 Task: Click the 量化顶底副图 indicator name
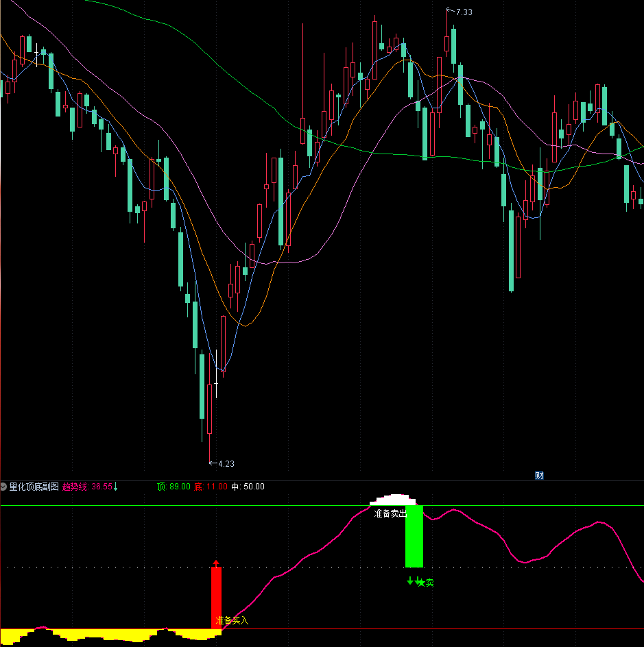click(34, 487)
